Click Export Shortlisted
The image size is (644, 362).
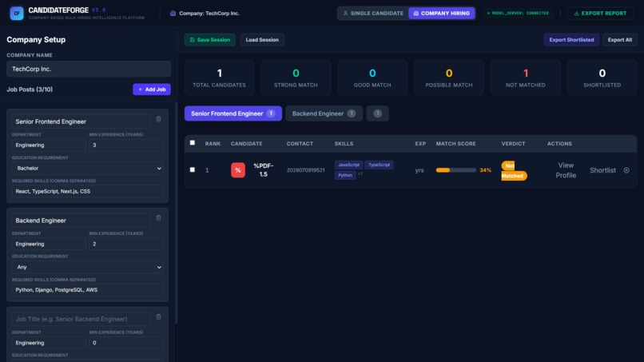pyautogui.click(x=571, y=40)
